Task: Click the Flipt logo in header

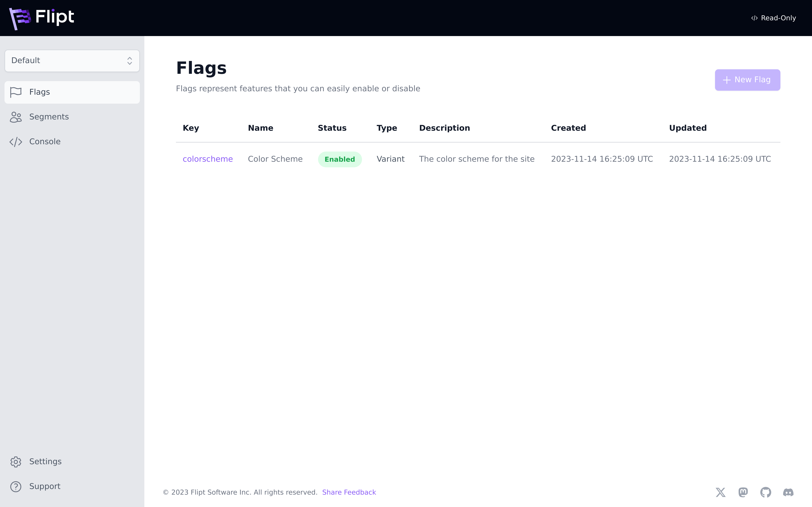Action: [x=42, y=18]
